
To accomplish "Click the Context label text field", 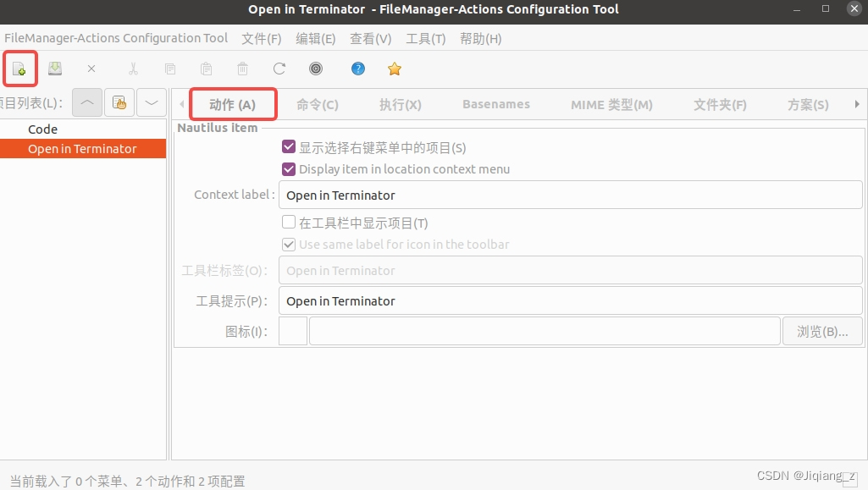I will pyautogui.click(x=569, y=195).
